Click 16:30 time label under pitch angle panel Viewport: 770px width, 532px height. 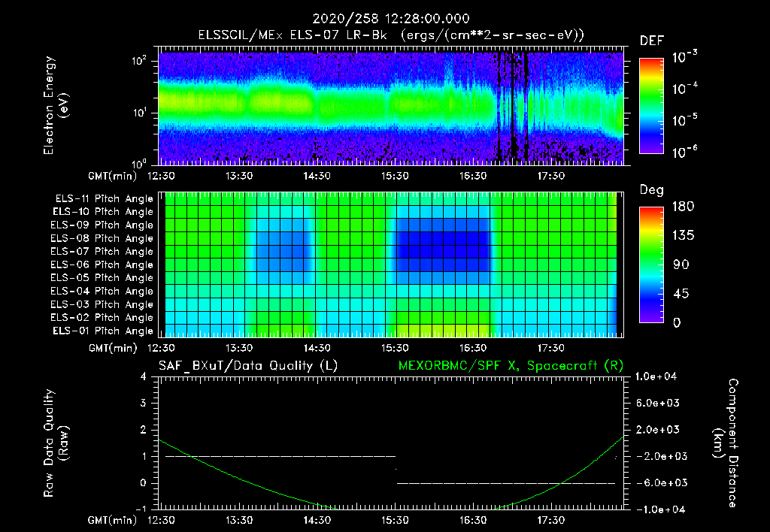473,349
